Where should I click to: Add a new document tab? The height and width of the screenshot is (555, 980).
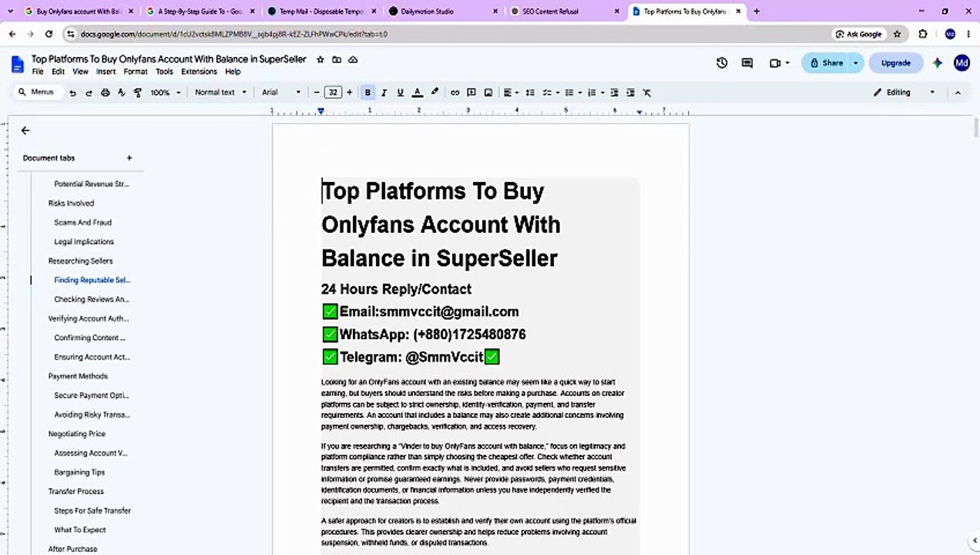pos(129,158)
